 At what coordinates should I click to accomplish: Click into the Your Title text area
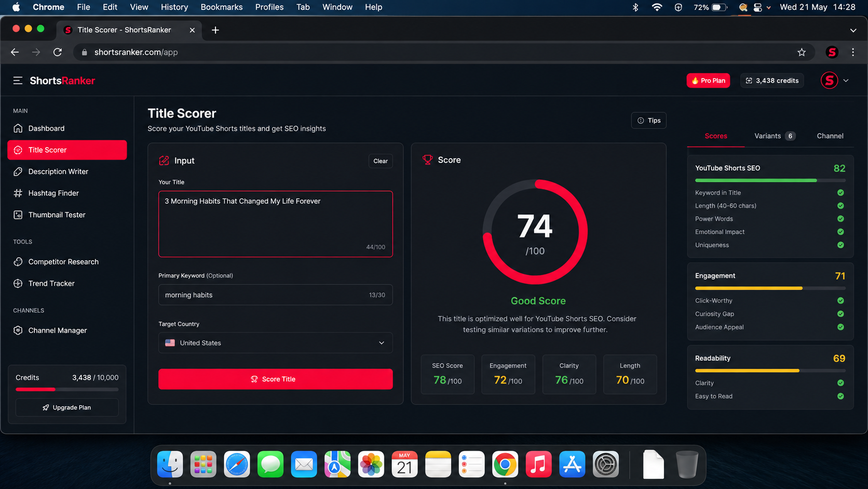pos(275,224)
